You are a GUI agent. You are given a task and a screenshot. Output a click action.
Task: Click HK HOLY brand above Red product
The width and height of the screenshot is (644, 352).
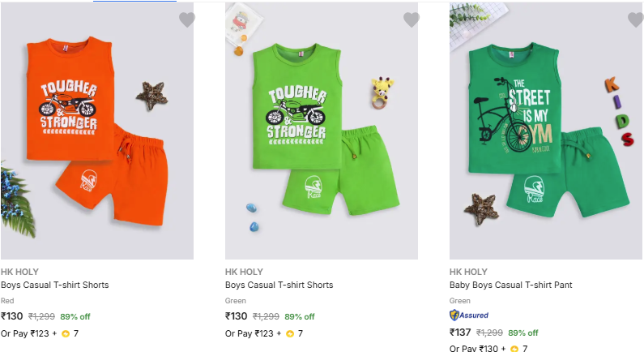[x=19, y=272]
